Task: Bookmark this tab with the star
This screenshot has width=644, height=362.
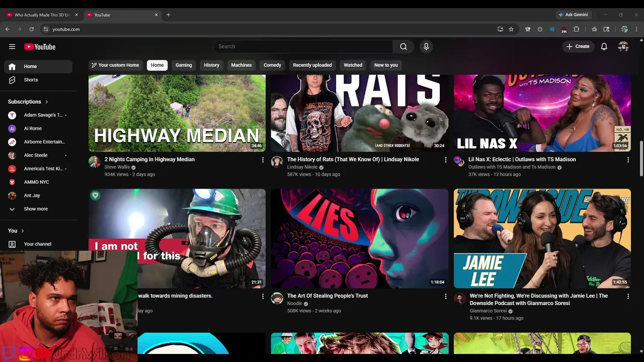Action: tap(511, 29)
